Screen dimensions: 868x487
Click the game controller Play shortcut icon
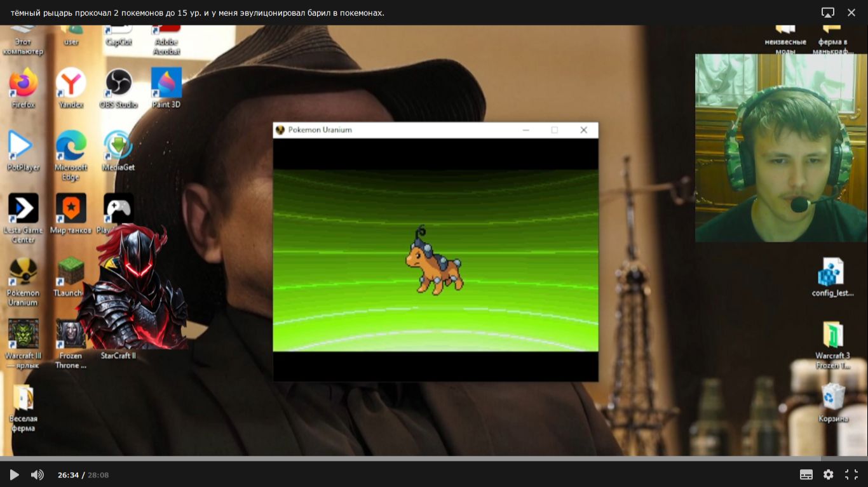(119, 209)
